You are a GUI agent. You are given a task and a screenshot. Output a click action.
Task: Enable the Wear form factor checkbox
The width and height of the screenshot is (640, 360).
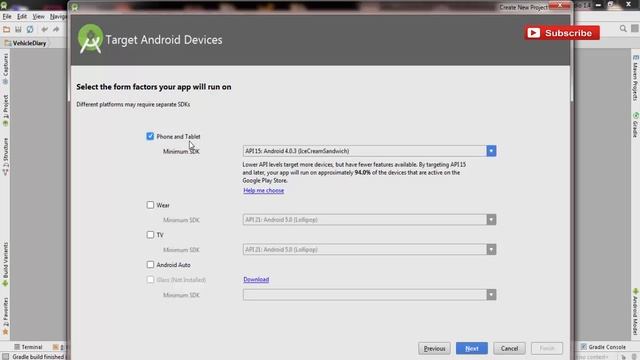pos(150,205)
